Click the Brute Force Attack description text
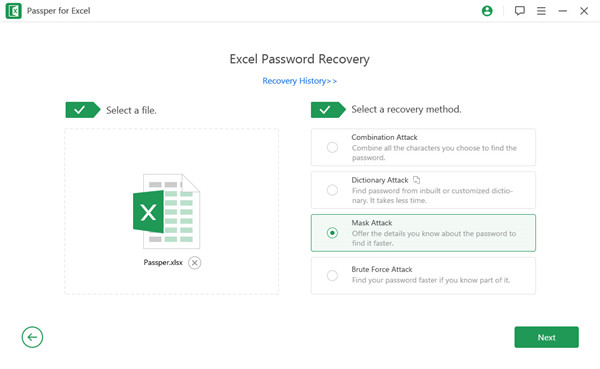 [x=430, y=280]
